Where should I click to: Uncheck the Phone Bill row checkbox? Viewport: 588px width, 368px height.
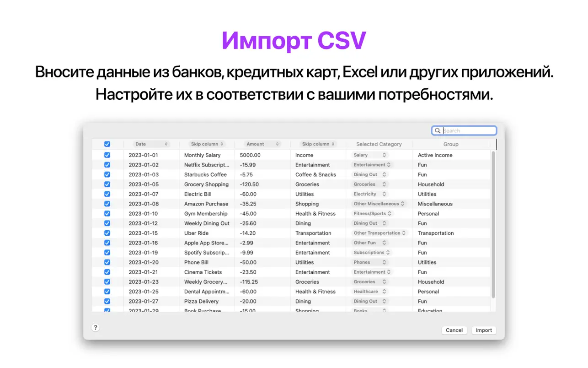107,262
